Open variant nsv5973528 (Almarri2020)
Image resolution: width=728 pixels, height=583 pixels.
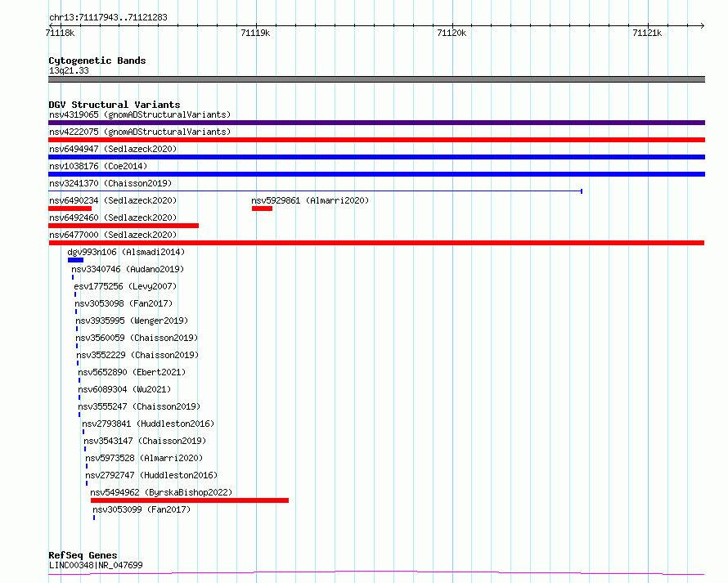[145, 458]
